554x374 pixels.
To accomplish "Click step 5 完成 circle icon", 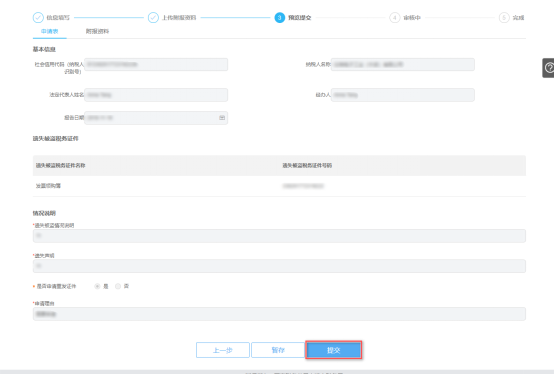I will tap(504, 17).
